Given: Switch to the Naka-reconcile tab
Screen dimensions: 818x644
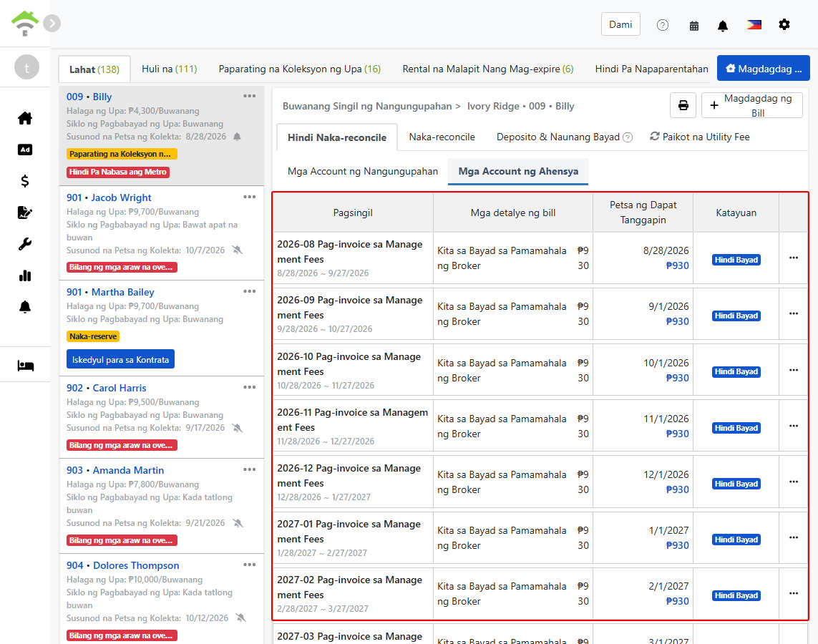Looking at the screenshot, I should point(442,137).
